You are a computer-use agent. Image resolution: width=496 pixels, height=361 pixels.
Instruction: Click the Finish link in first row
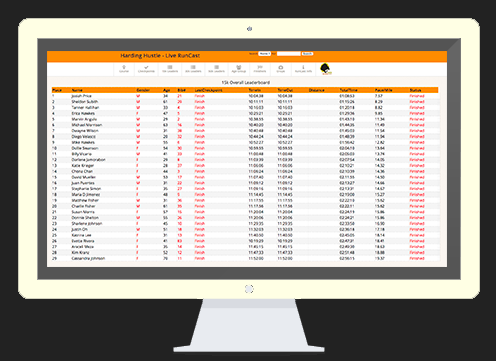pos(200,96)
